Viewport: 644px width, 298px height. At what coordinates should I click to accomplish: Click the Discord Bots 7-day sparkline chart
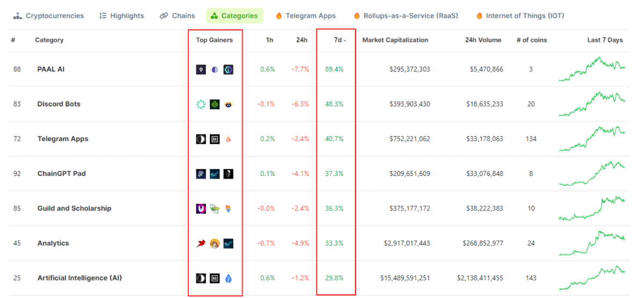point(591,104)
